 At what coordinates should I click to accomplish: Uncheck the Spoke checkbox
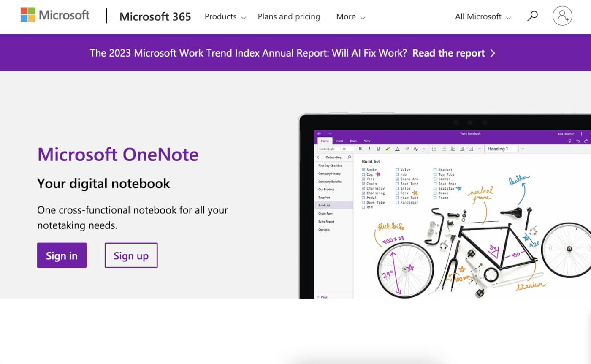click(363, 170)
